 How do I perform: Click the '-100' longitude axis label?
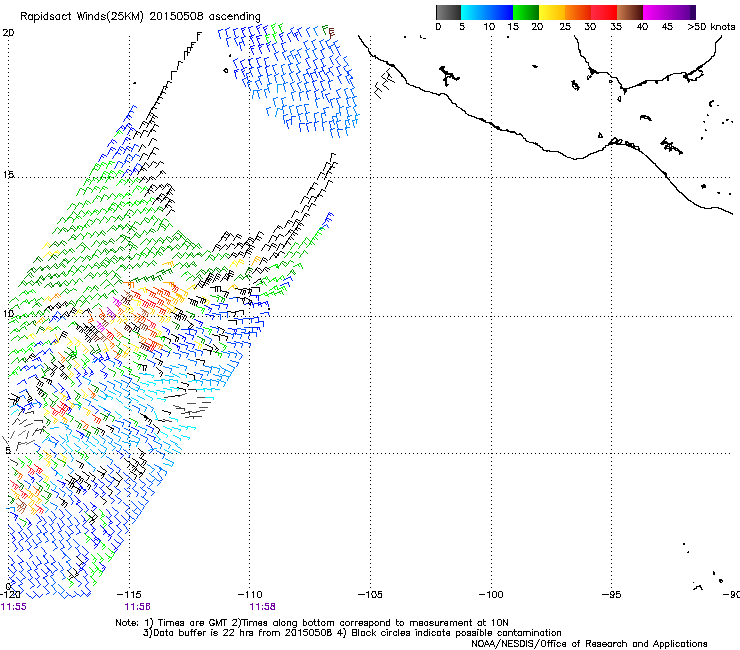[x=491, y=595]
